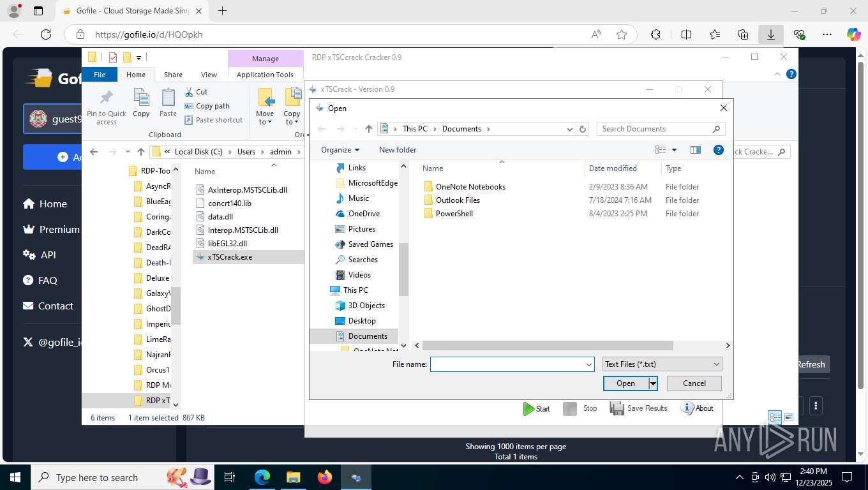868x490 pixels.
Task: Click Paste icon in Explorer ribbon
Action: click(168, 103)
